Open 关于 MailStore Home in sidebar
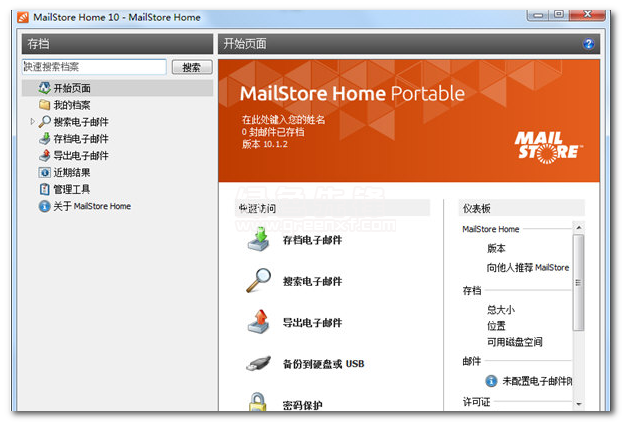The image size is (622, 422). click(92, 206)
